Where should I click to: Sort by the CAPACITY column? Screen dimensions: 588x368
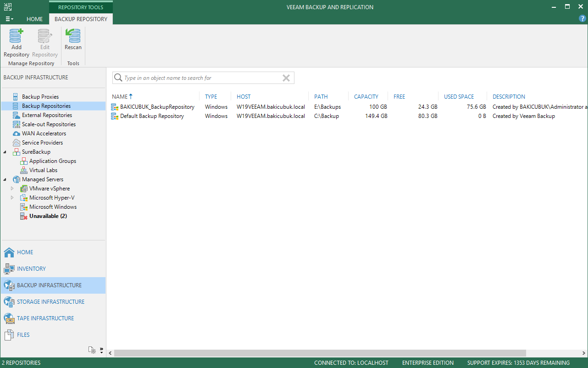click(x=366, y=97)
